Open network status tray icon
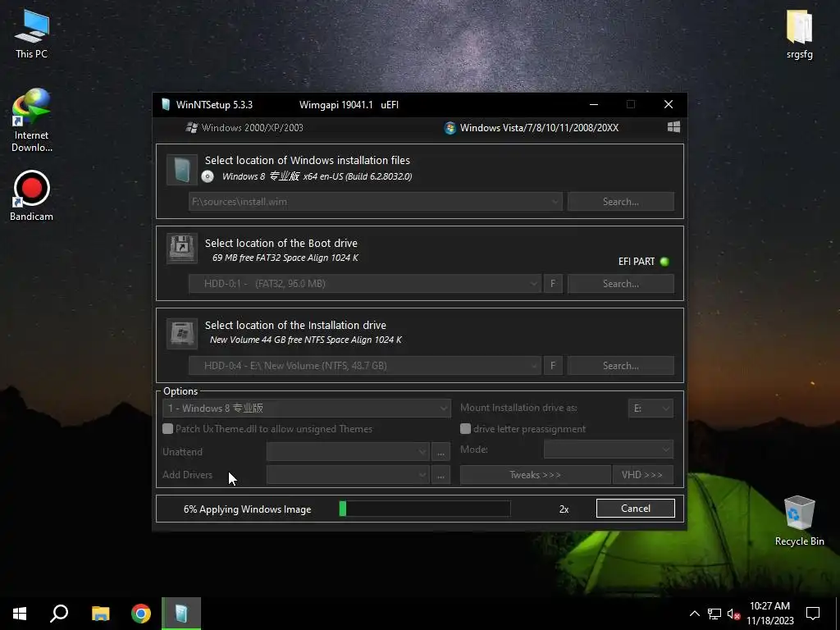Screen dimensions: 840x630 [x=714, y=614]
